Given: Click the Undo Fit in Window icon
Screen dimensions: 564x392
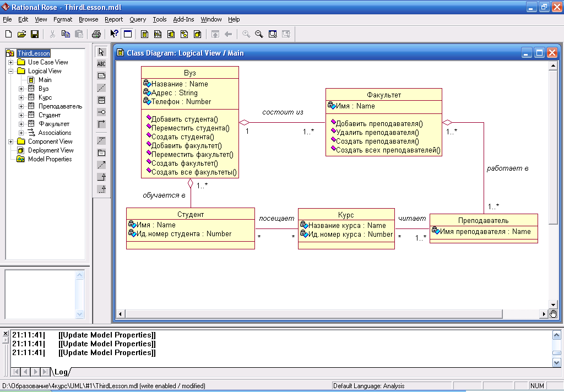Looking at the screenshot, I should [x=286, y=34].
